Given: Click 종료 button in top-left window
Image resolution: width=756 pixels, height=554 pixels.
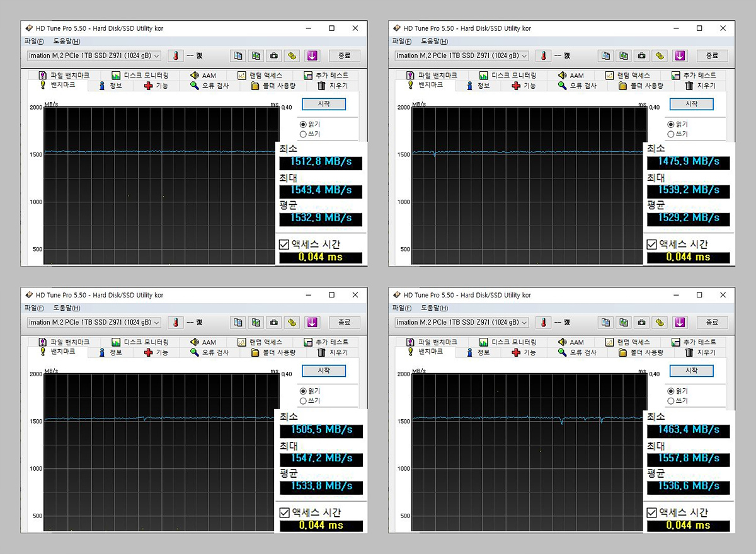Looking at the screenshot, I should [x=344, y=55].
